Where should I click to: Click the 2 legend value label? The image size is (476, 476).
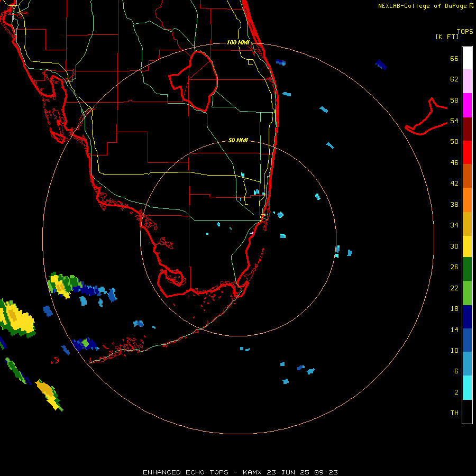(x=456, y=392)
